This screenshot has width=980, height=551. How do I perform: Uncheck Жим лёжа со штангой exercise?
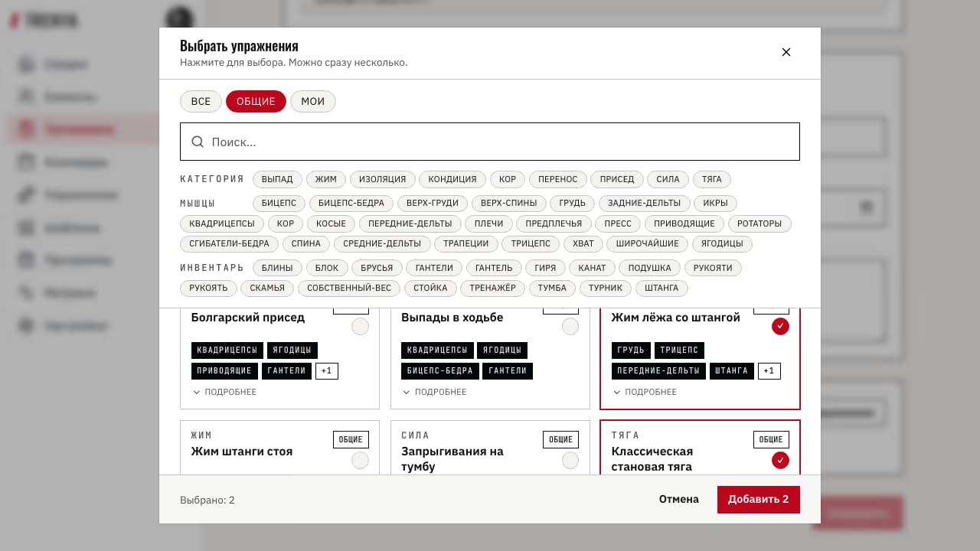click(780, 327)
